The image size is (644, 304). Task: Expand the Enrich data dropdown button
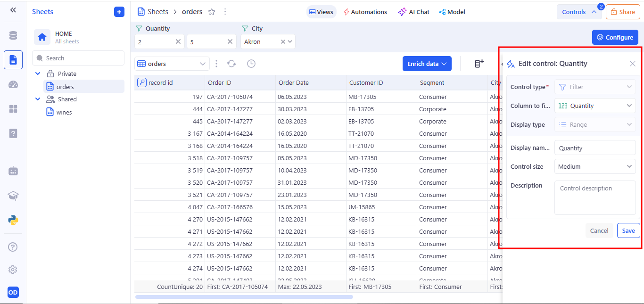(427, 64)
